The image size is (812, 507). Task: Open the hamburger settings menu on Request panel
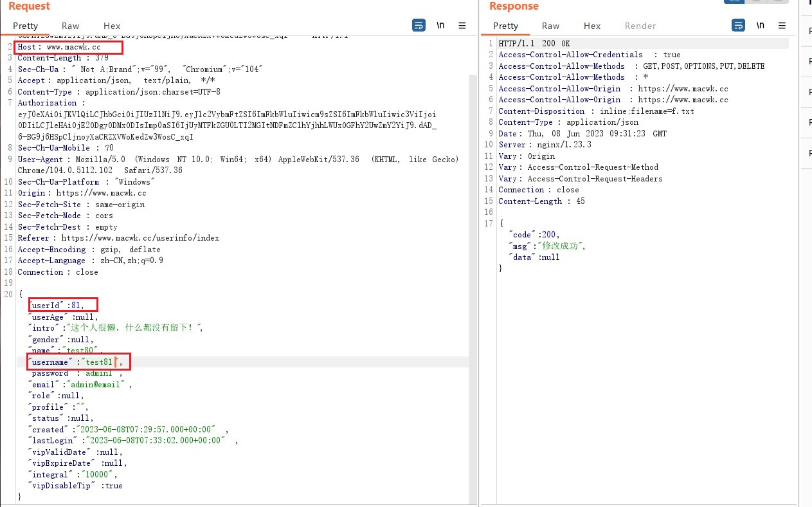[462, 25]
